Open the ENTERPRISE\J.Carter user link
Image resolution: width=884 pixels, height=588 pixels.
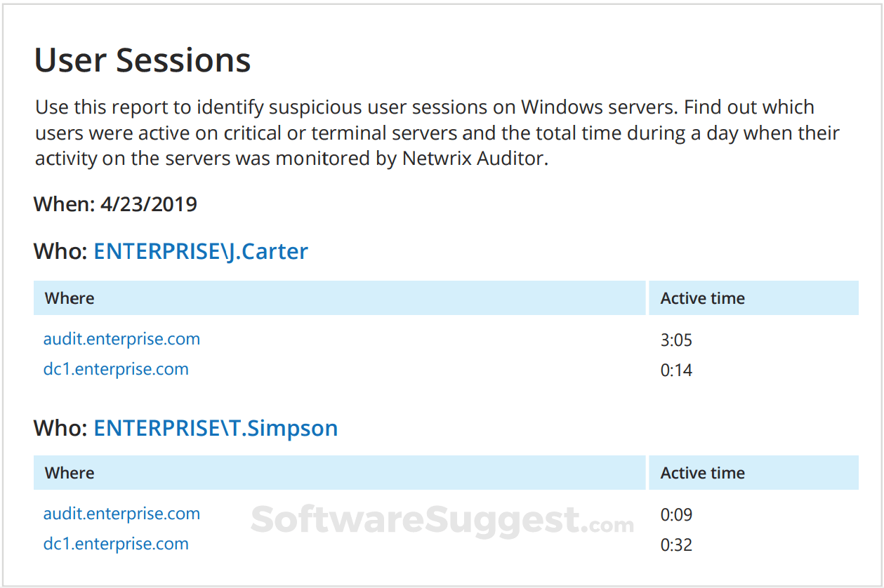coord(201,251)
